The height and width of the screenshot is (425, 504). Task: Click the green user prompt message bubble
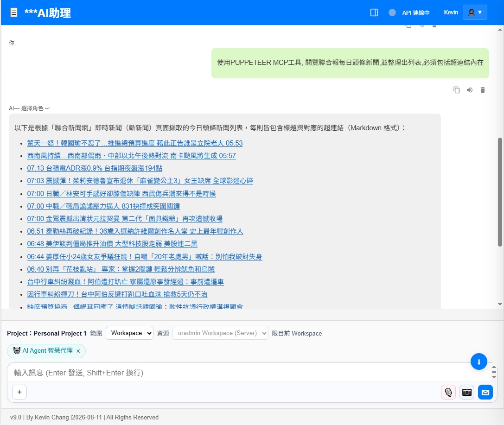pos(350,63)
